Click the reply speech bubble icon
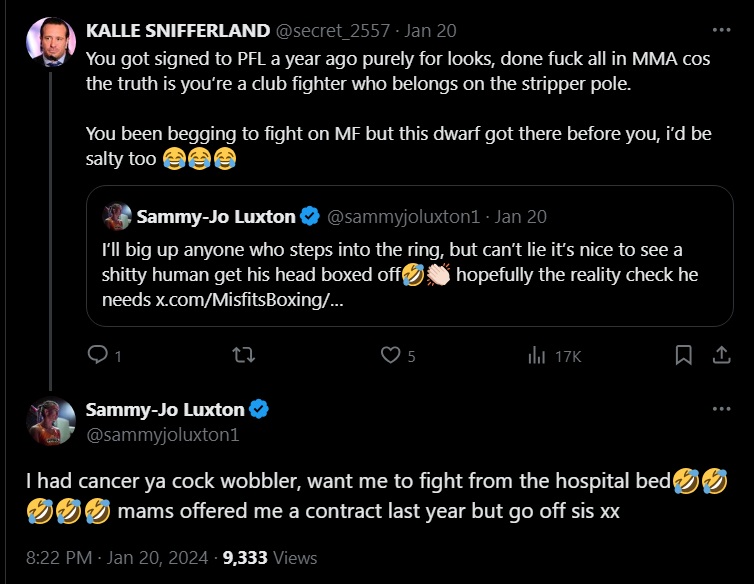 coord(97,355)
